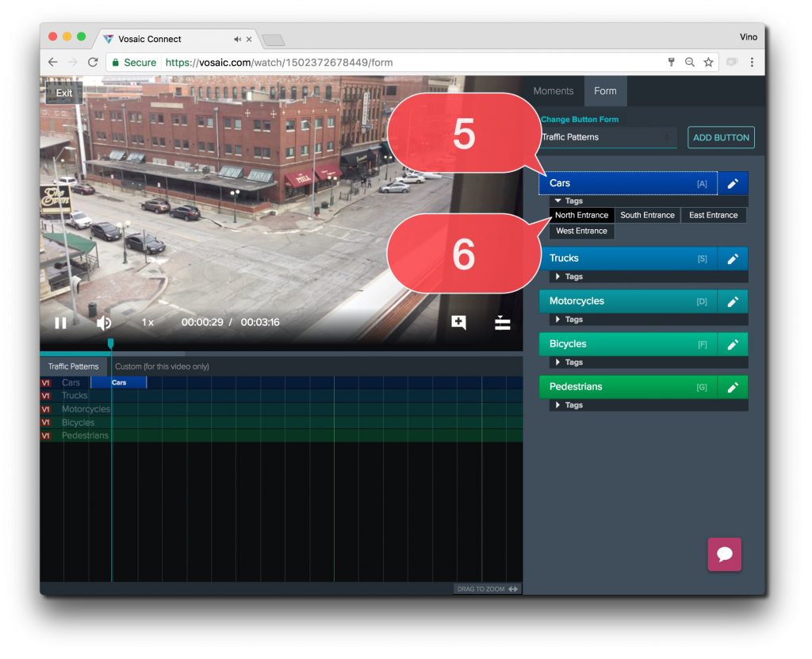Viewport: 812px width, 659px height.
Task: Click the V1 badge on Bicycles row
Action: pyautogui.click(x=45, y=423)
